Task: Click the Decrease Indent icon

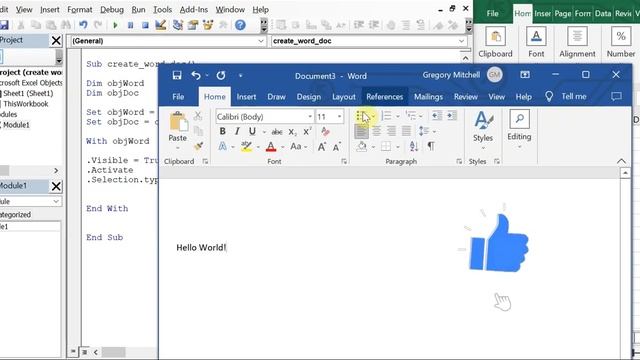Action: pyautogui.click(x=437, y=116)
